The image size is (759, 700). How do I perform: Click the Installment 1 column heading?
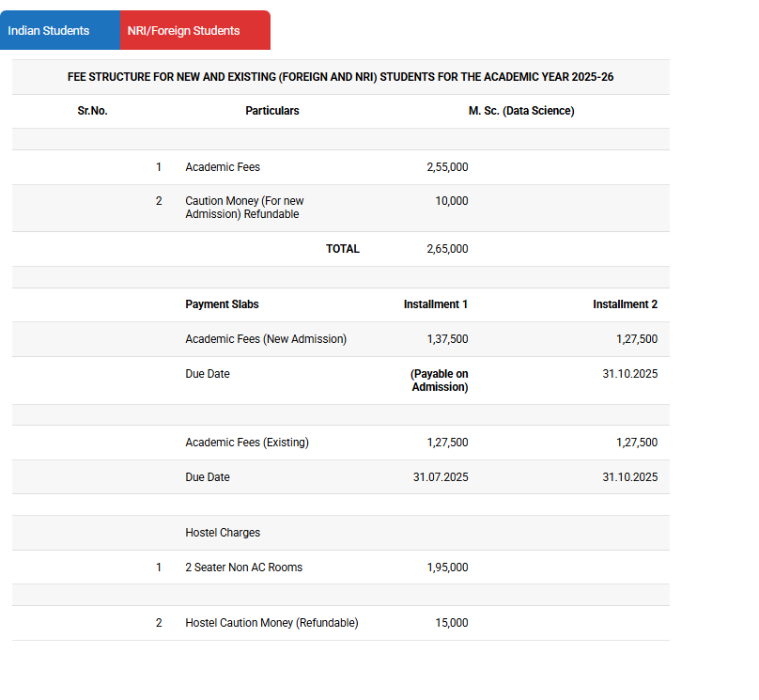pyautogui.click(x=436, y=304)
